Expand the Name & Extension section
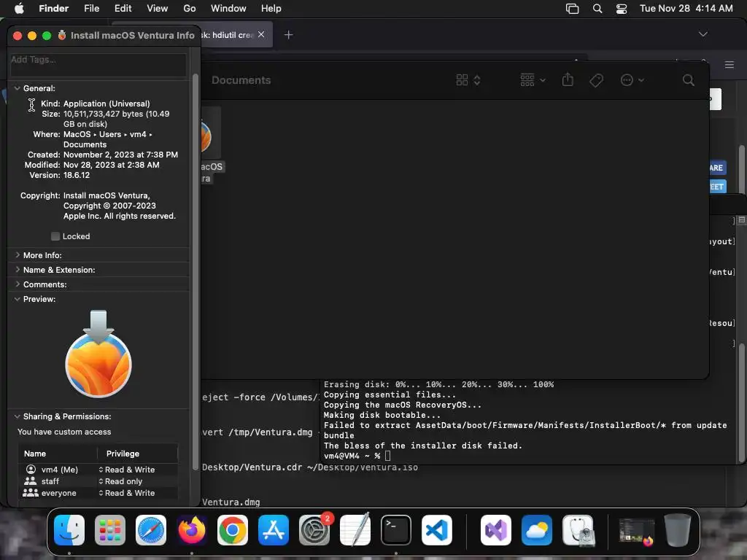This screenshot has height=560, width=747. click(18, 270)
